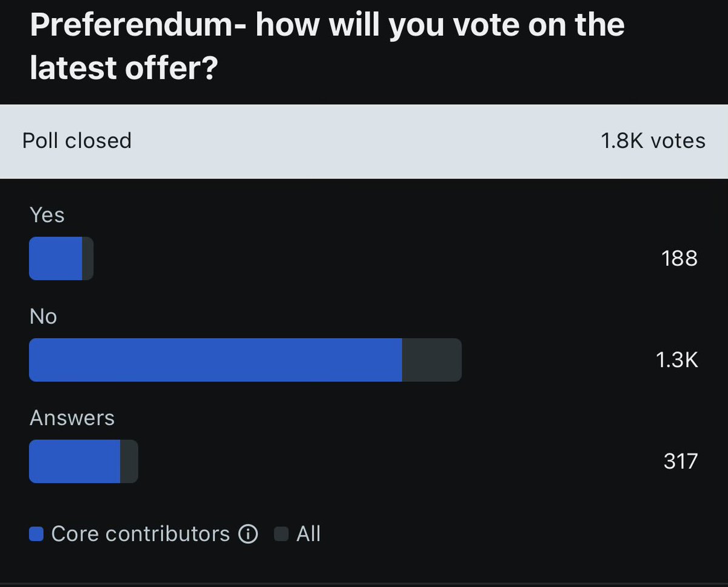
Task: Click the grey All legend square
Action: coord(281,534)
